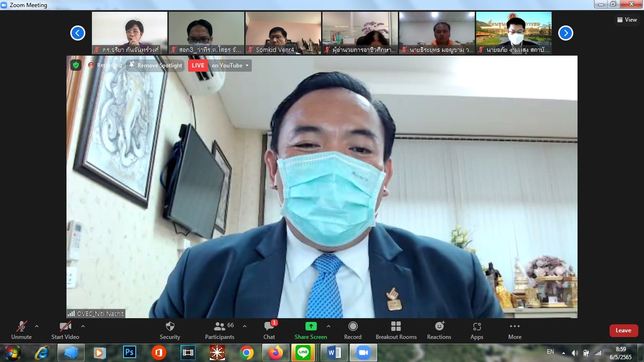
Task: Click Remove Spotlight button
Action: pyautogui.click(x=155, y=66)
